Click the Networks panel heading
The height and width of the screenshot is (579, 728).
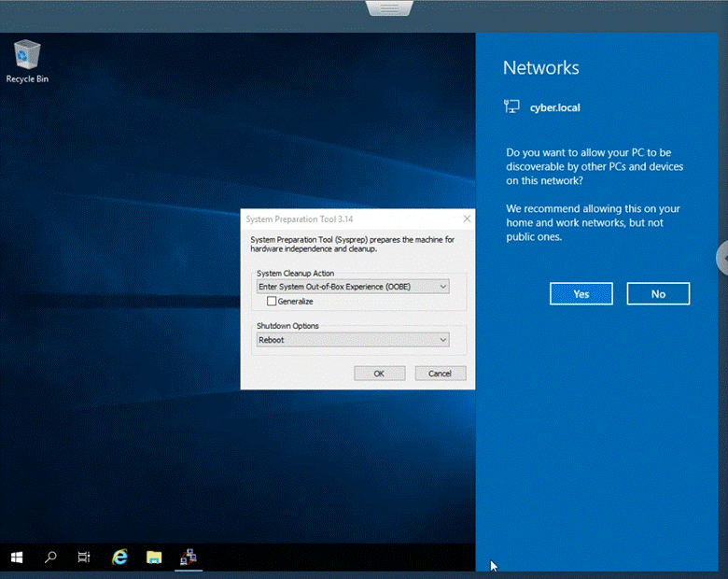click(x=541, y=68)
